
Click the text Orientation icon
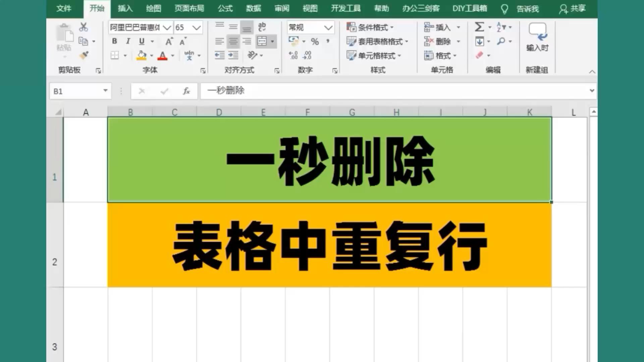(x=252, y=55)
